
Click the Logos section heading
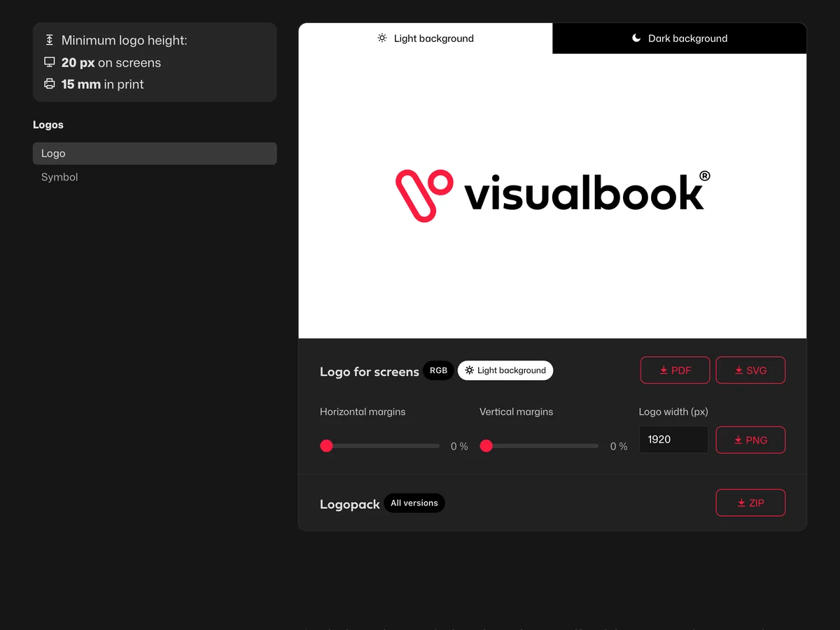point(48,125)
